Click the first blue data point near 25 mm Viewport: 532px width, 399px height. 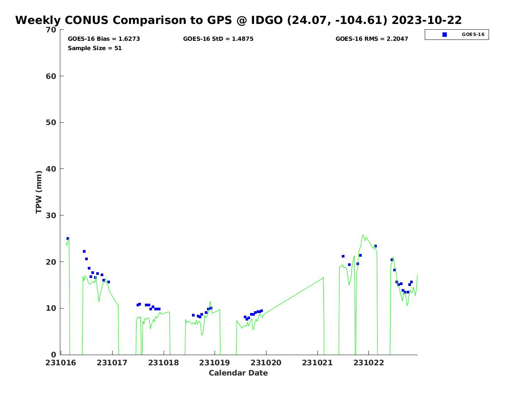coord(68,239)
